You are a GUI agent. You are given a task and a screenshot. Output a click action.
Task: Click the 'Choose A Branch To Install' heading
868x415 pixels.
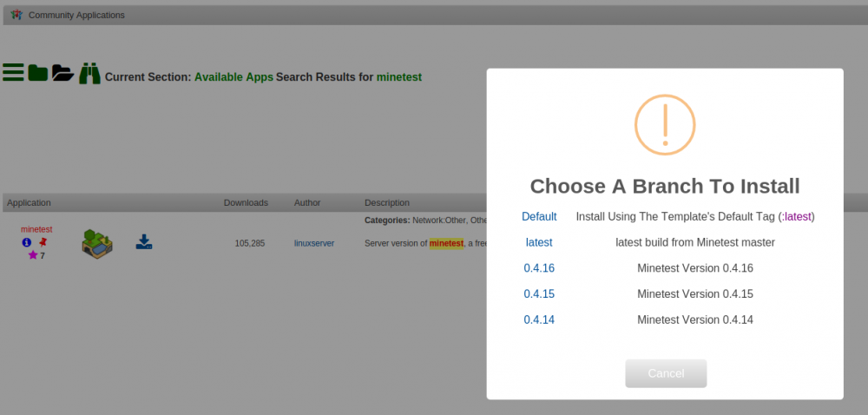[x=665, y=186]
